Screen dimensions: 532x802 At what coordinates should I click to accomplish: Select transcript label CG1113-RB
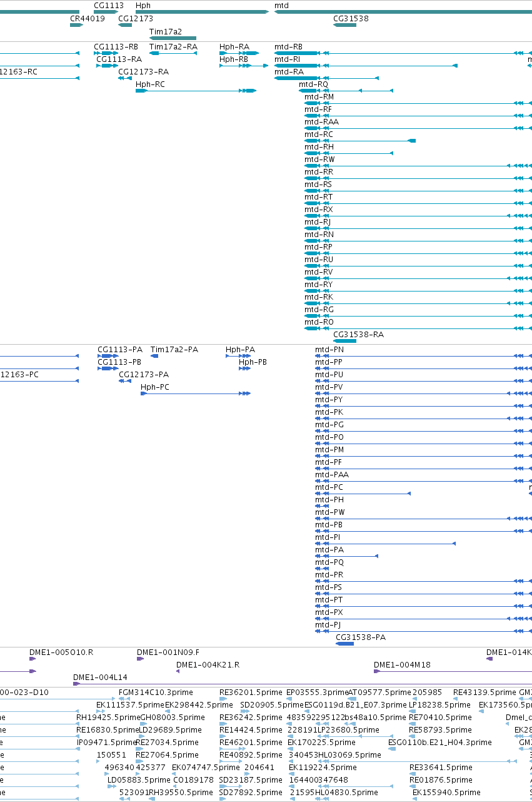[116, 47]
